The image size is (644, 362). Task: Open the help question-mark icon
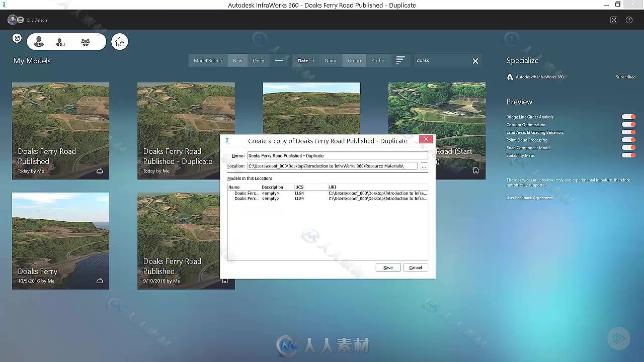pyautogui.click(x=629, y=20)
